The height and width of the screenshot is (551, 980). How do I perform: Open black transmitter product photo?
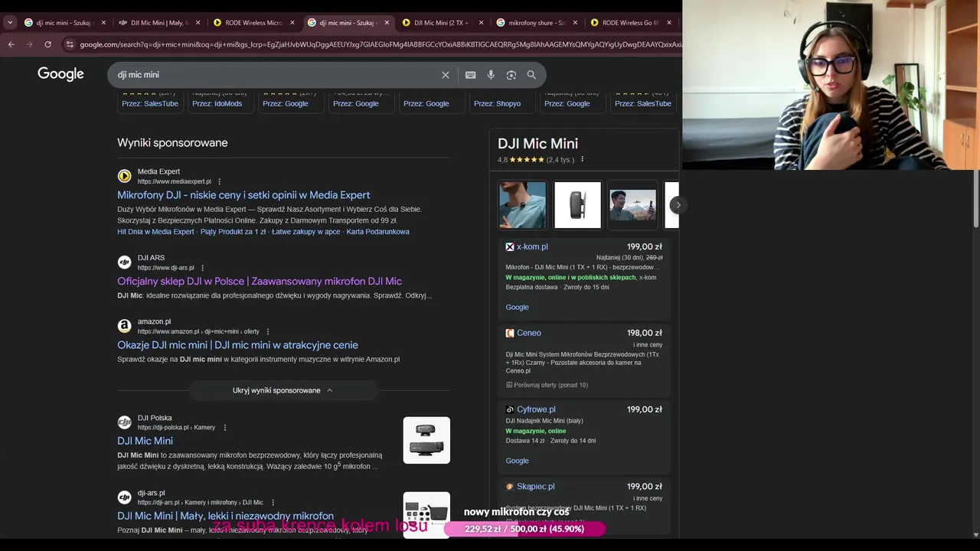[577, 204]
